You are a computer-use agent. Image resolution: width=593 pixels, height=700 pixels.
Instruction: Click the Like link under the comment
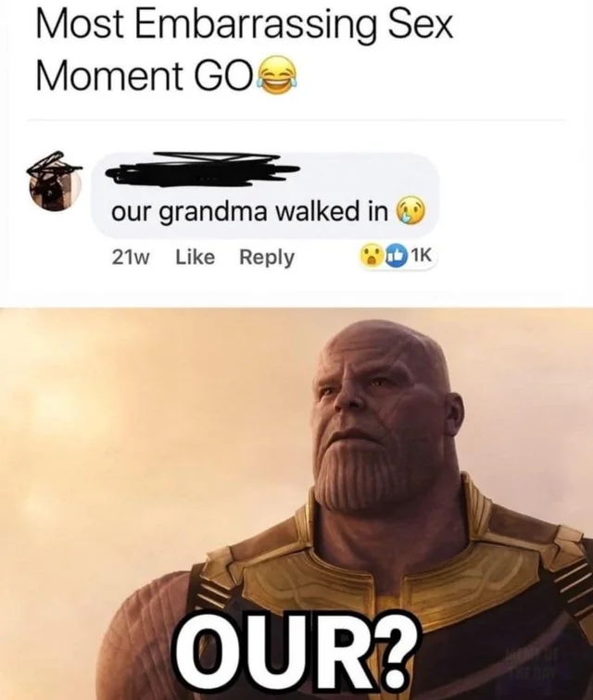(196, 257)
